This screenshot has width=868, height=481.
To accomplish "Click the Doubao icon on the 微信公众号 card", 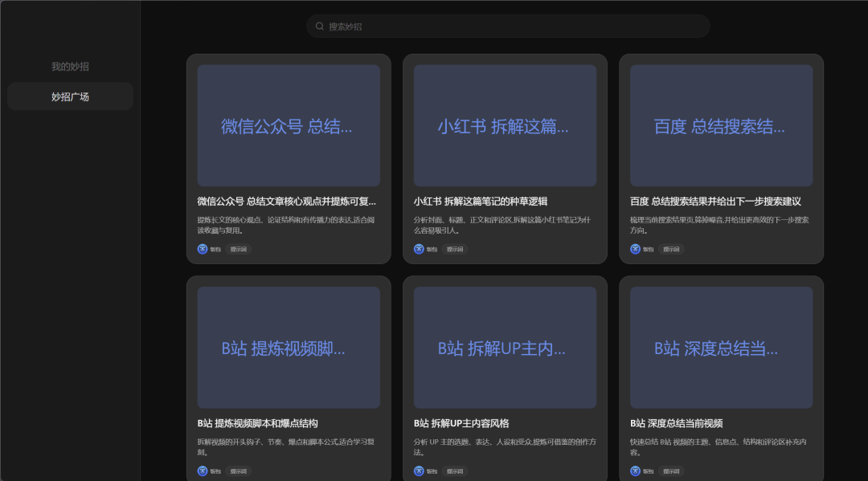I will point(203,249).
